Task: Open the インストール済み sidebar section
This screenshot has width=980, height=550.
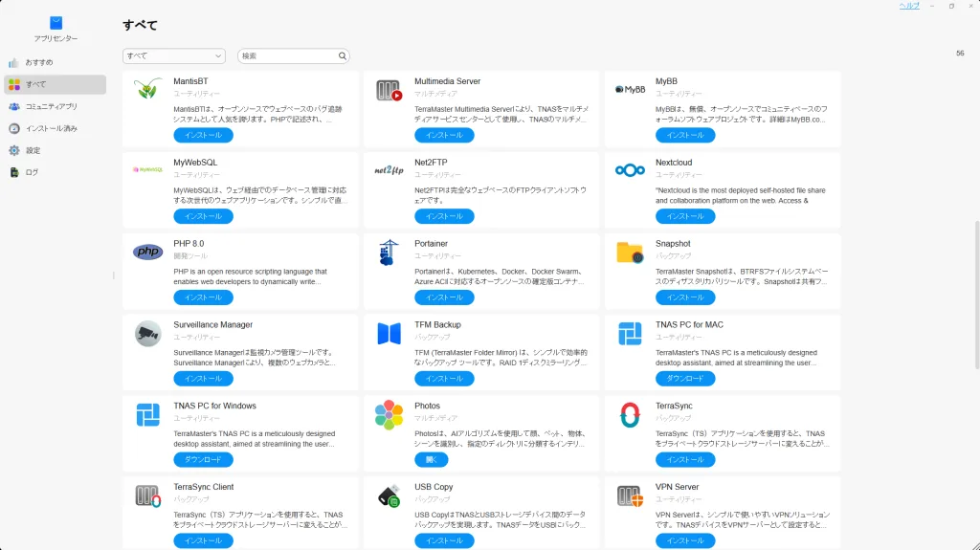Action: (x=55, y=128)
